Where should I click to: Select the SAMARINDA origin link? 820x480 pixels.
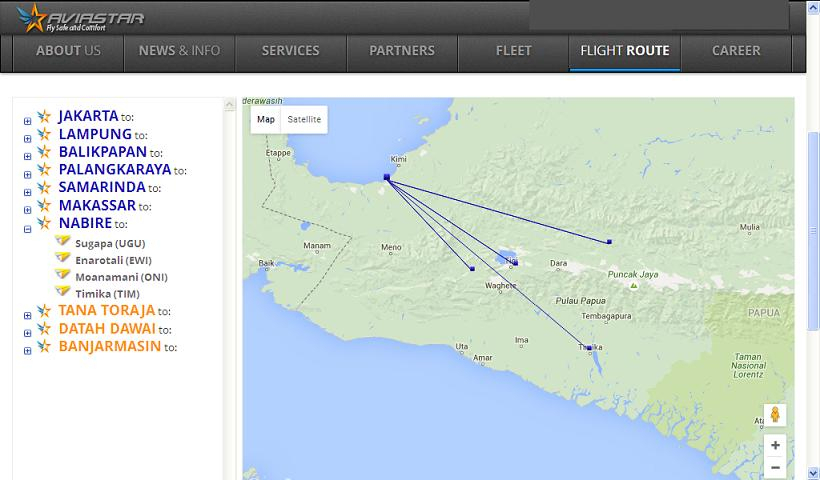point(102,187)
